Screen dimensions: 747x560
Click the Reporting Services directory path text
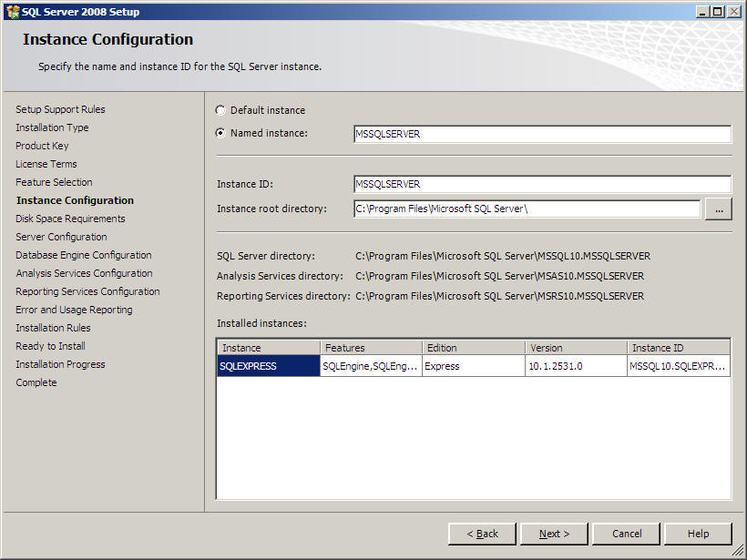click(x=499, y=296)
